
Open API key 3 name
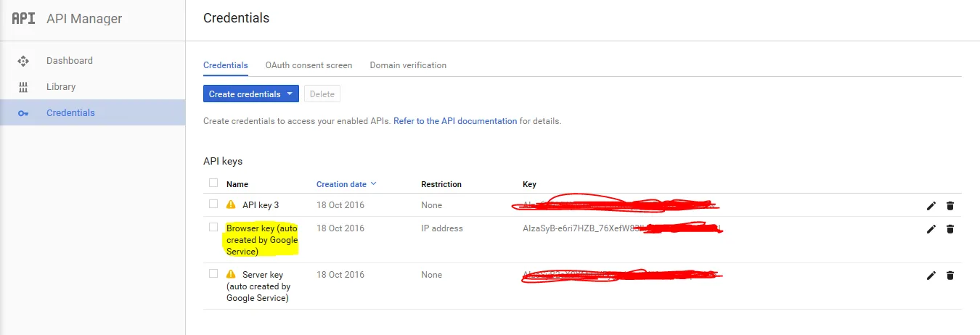click(x=261, y=205)
